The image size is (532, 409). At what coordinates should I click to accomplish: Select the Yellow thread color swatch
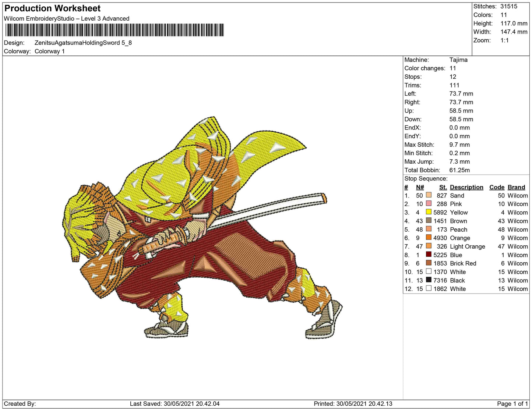click(429, 212)
